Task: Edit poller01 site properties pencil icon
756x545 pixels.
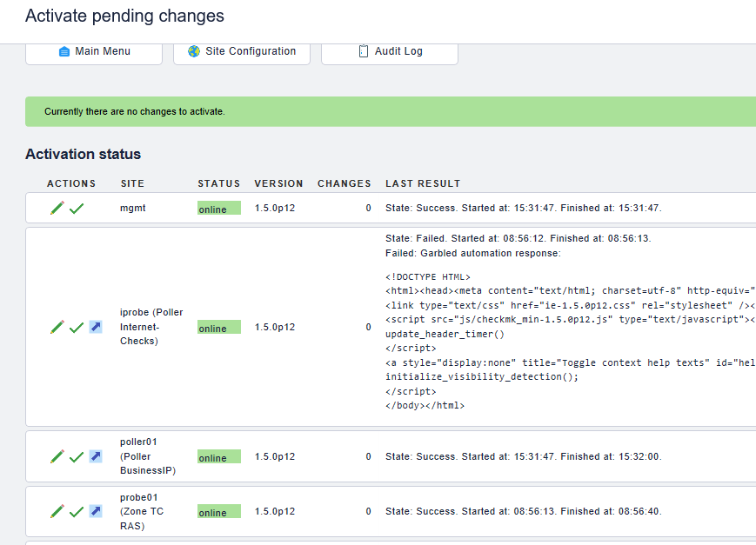Action: tap(57, 456)
